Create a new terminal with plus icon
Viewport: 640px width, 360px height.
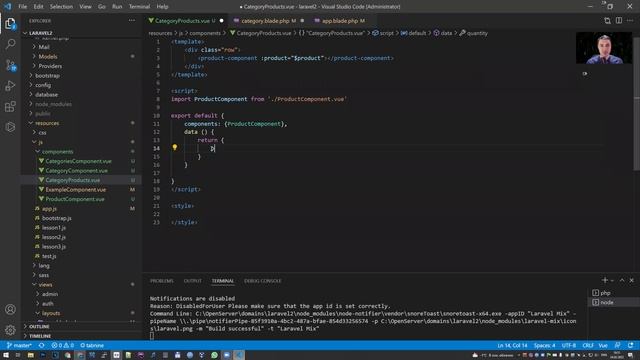[x=604, y=280]
